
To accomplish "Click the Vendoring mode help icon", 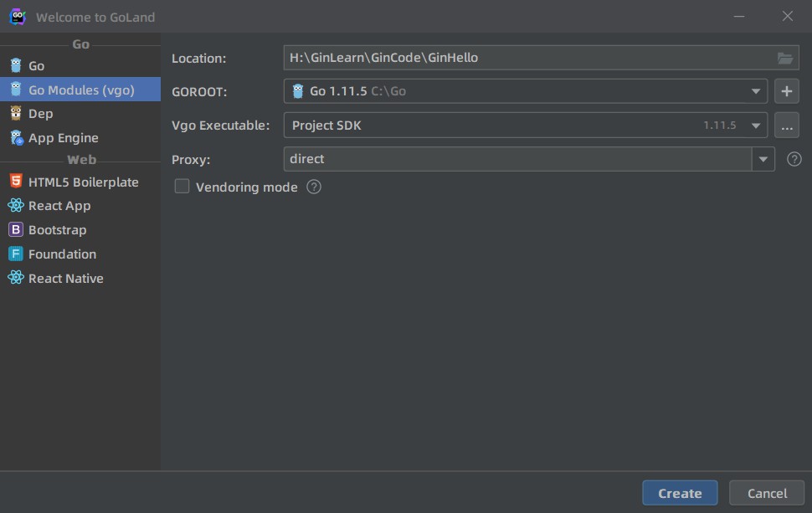I will (314, 187).
